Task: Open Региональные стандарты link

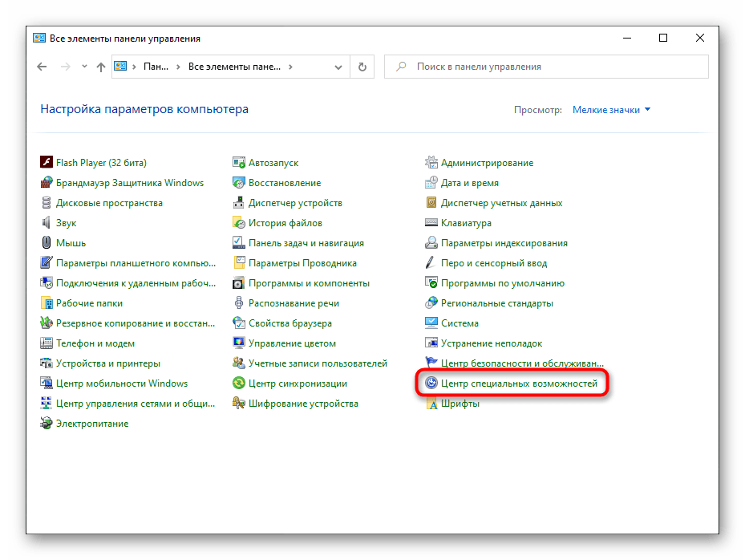Action: pyautogui.click(x=497, y=303)
